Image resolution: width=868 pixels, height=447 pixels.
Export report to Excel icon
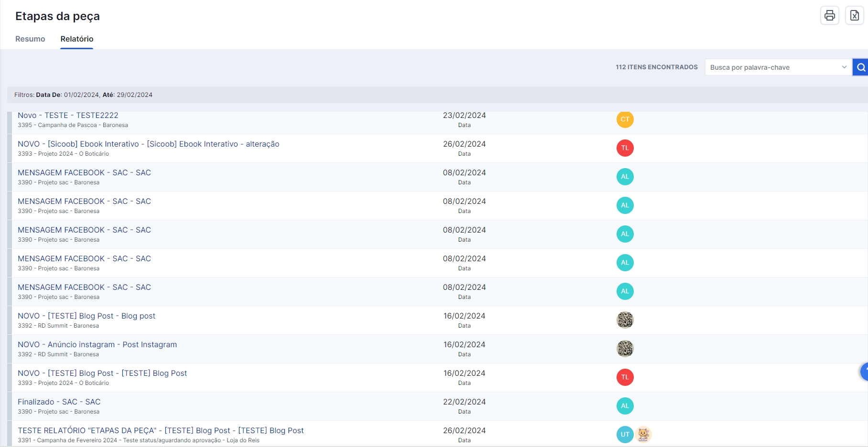854,16
